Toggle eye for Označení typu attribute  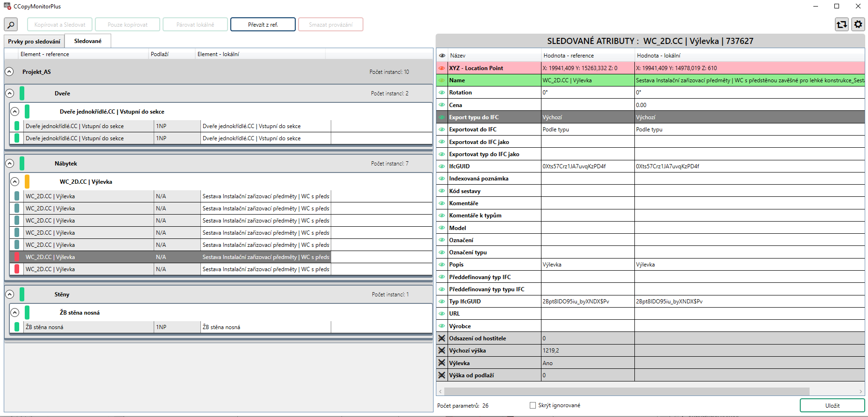pos(441,252)
